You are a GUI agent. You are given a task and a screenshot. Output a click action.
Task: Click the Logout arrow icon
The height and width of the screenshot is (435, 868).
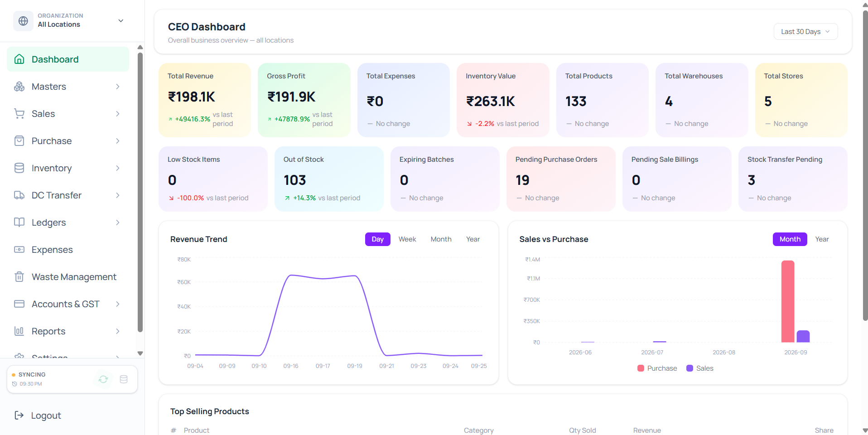19,416
